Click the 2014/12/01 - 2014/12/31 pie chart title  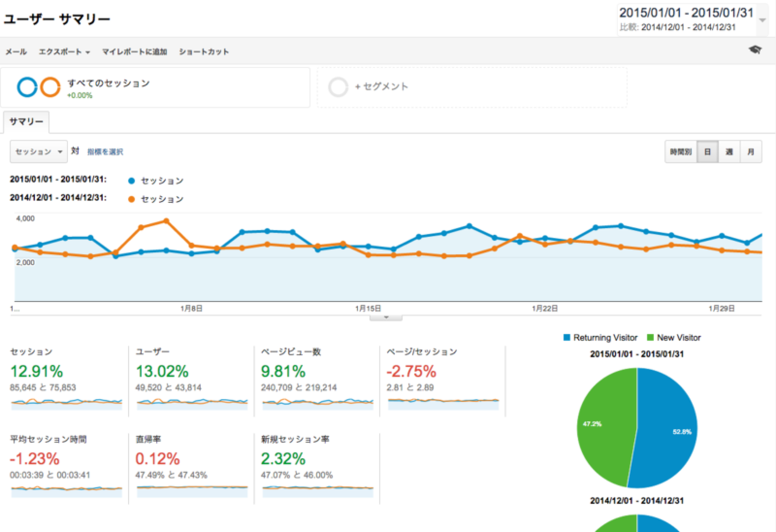point(637,501)
